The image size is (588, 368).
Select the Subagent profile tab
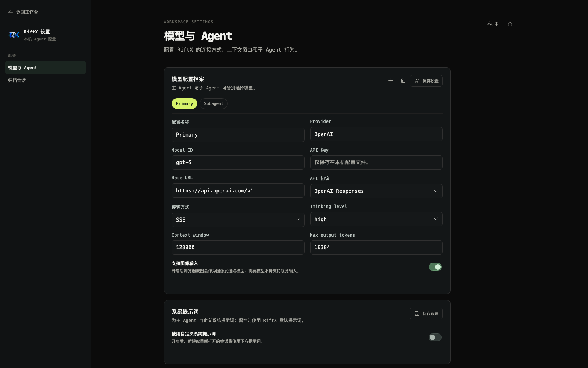(x=214, y=104)
